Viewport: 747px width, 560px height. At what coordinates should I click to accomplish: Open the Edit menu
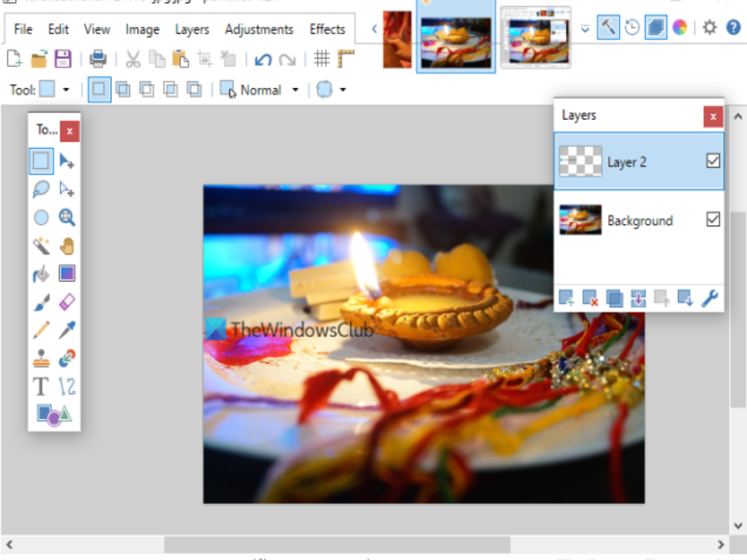[59, 29]
